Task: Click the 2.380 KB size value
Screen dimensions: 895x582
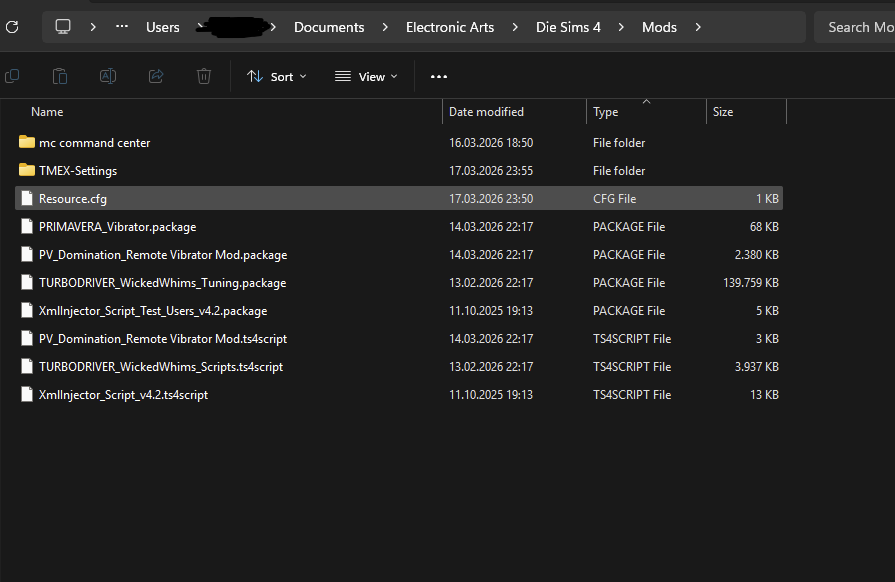Action: [x=756, y=254]
